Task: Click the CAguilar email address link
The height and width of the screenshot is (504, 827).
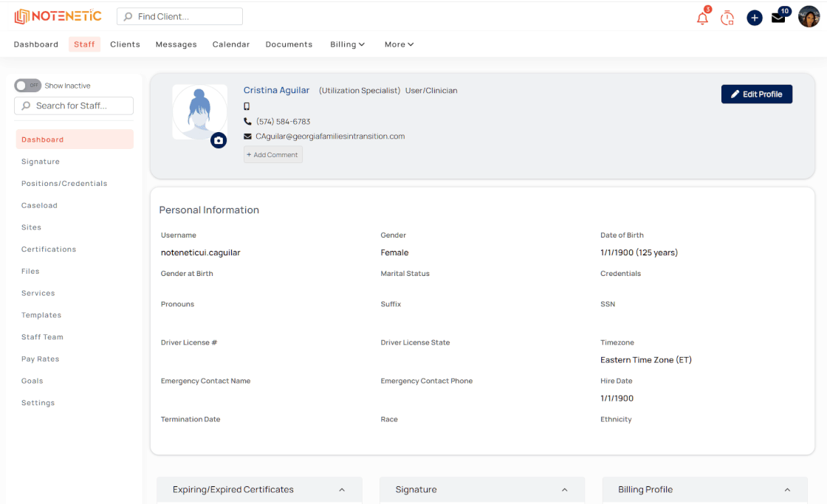Action: click(x=330, y=136)
